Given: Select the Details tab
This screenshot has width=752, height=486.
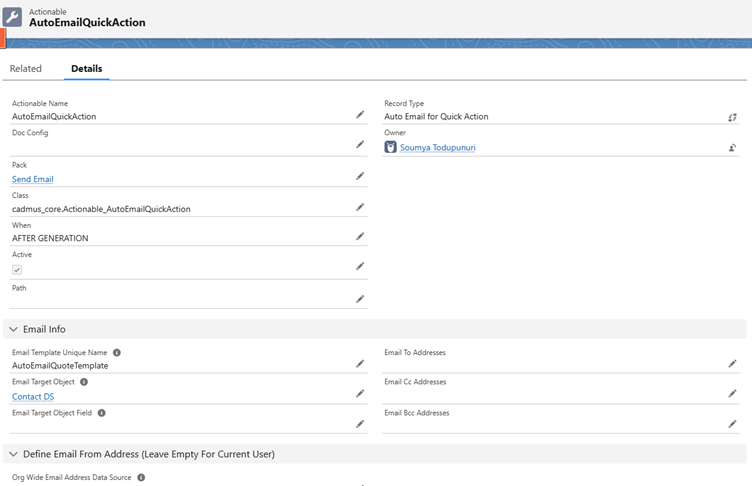Looking at the screenshot, I should point(87,69).
